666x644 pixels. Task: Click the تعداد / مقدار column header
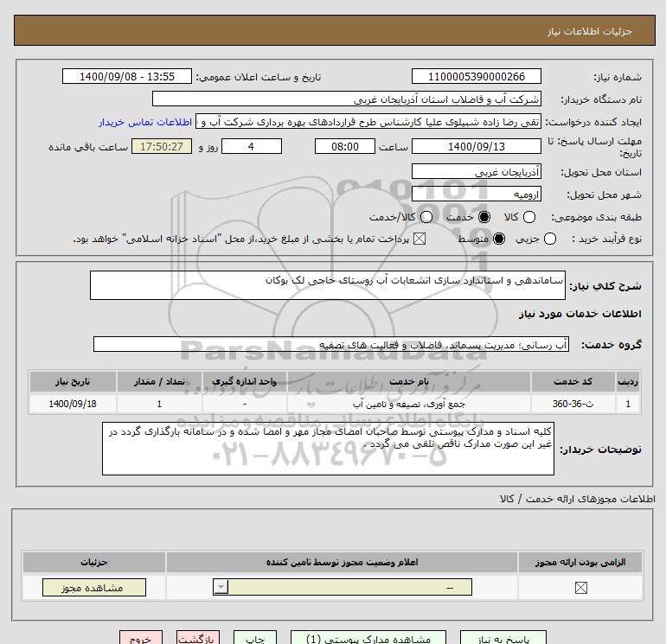pos(159,381)
